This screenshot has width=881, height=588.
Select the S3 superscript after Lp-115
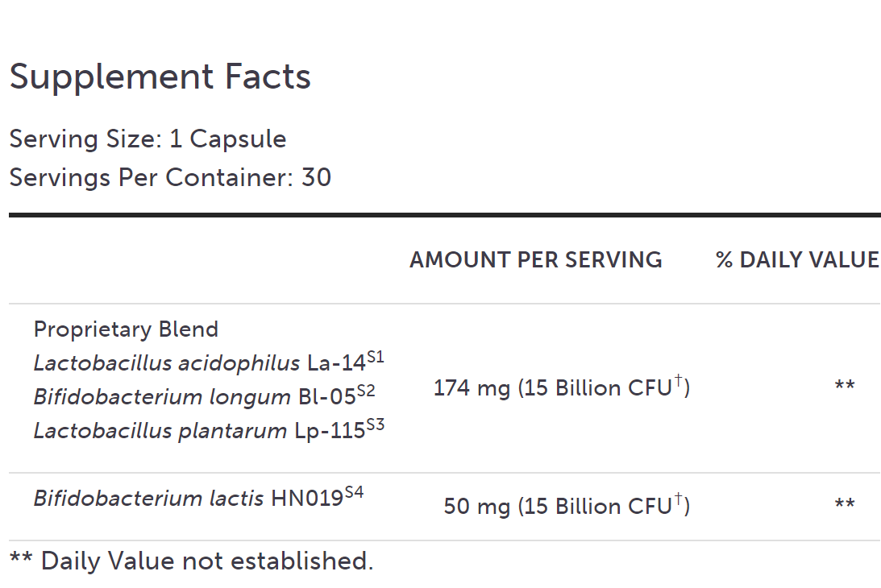coord(376,424)
